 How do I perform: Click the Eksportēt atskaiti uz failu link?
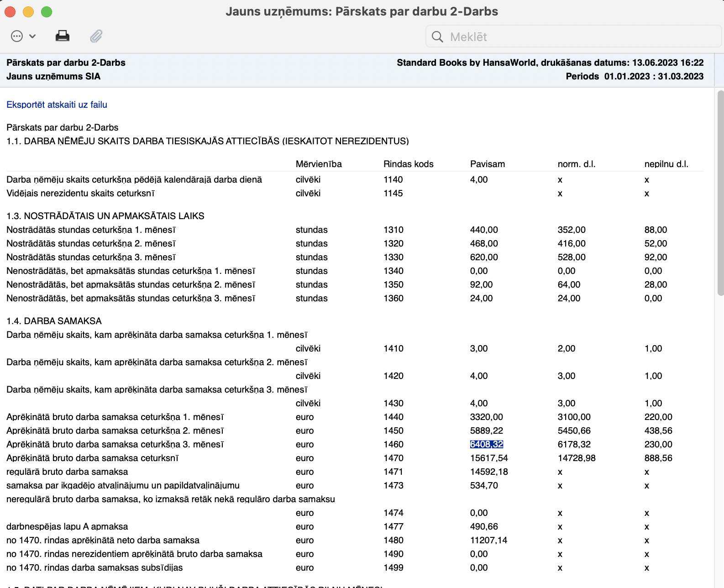tap(57, 105)
